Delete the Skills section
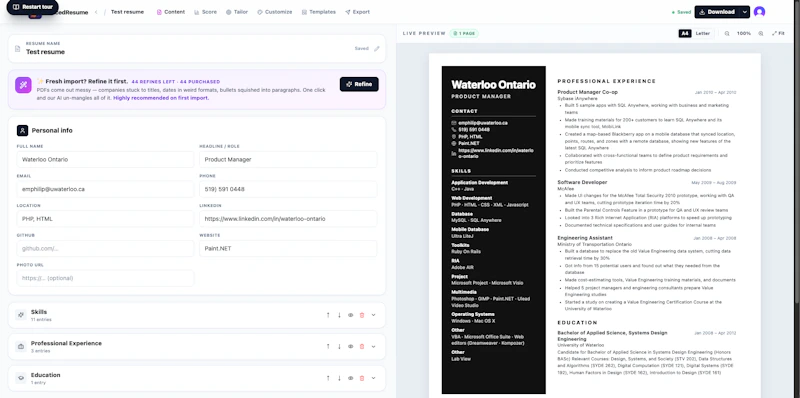 pyautogui.click(x=362, y=315)
